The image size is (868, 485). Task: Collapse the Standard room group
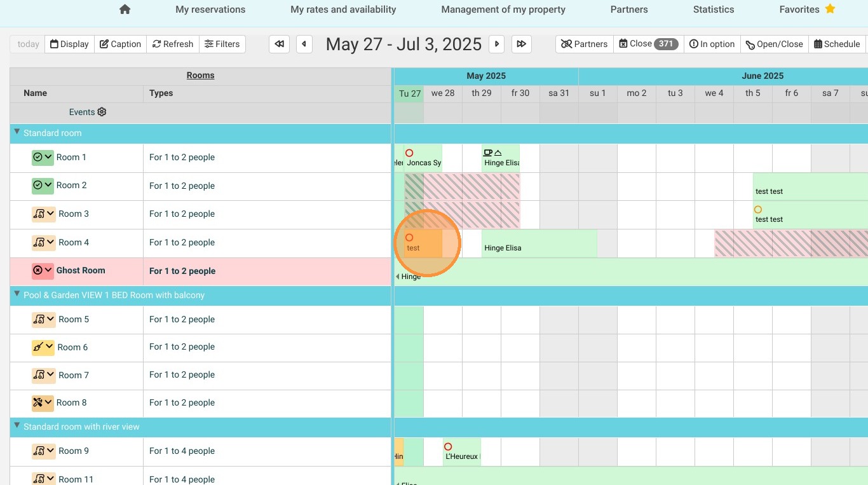[x=17, y=132]
